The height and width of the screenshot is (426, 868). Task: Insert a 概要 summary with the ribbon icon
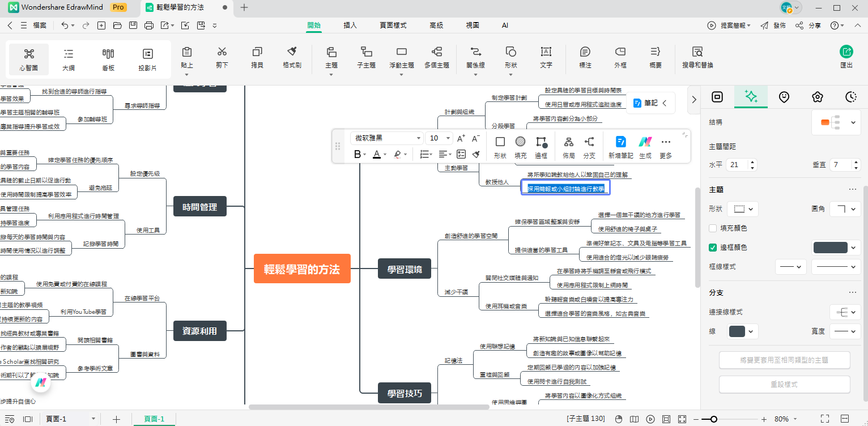click(655, 58)
